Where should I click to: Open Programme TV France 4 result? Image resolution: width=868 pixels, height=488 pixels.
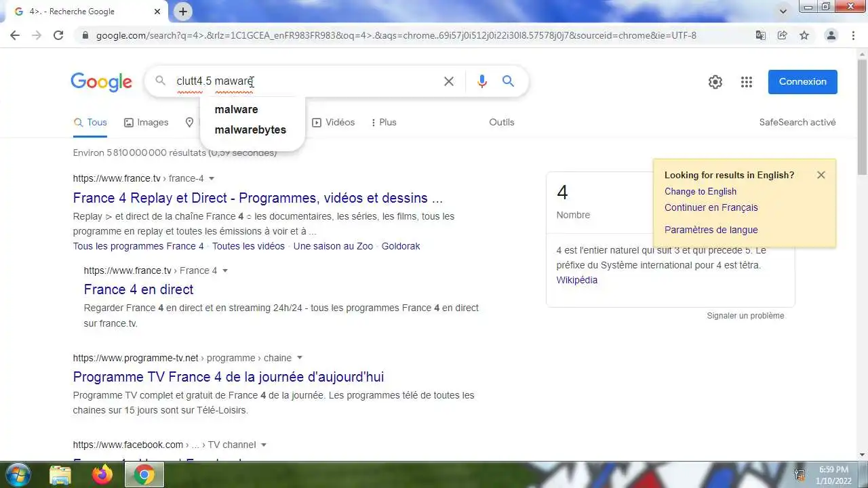pos(229,377)
